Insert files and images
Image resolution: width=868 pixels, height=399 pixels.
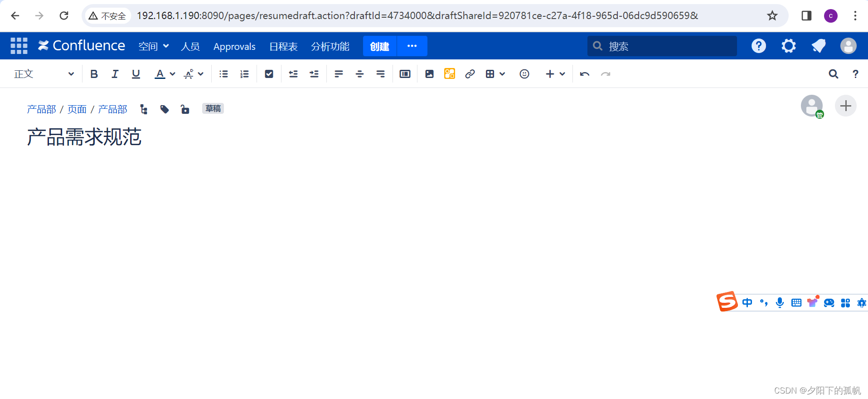[x=429, y=74]
